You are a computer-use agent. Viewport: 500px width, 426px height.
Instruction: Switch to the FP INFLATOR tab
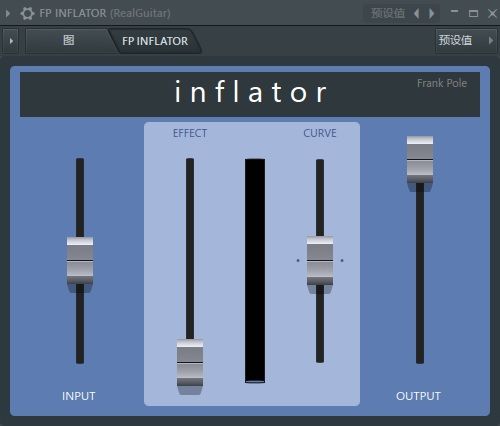[155, 41]
